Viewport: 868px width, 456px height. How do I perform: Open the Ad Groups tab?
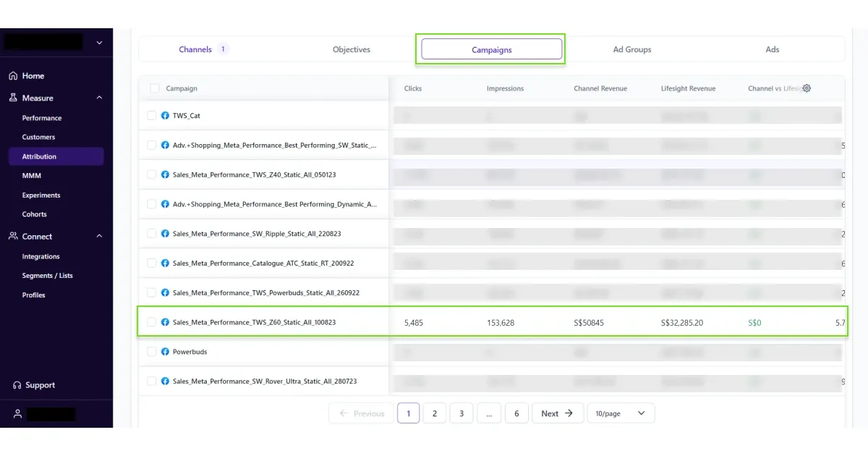[x=632, y=49]
